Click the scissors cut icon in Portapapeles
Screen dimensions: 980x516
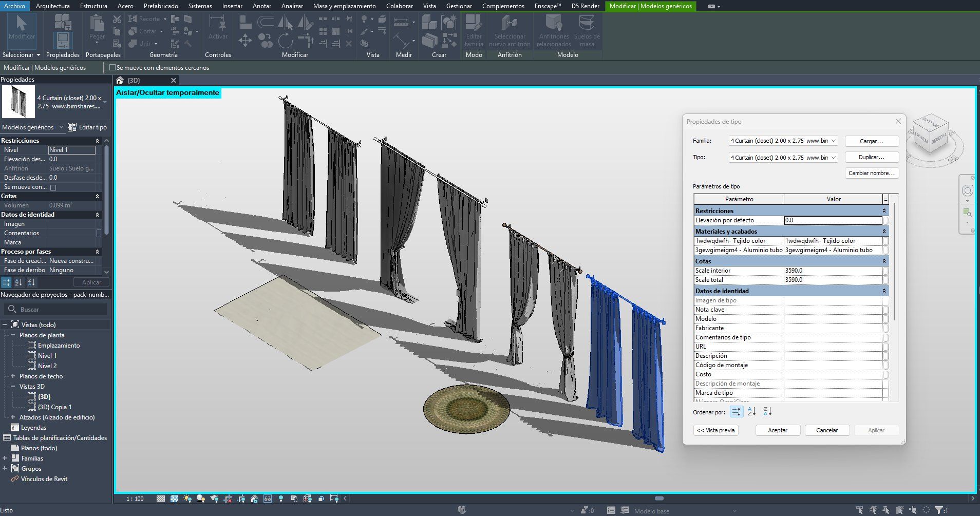tap(117, 19)
